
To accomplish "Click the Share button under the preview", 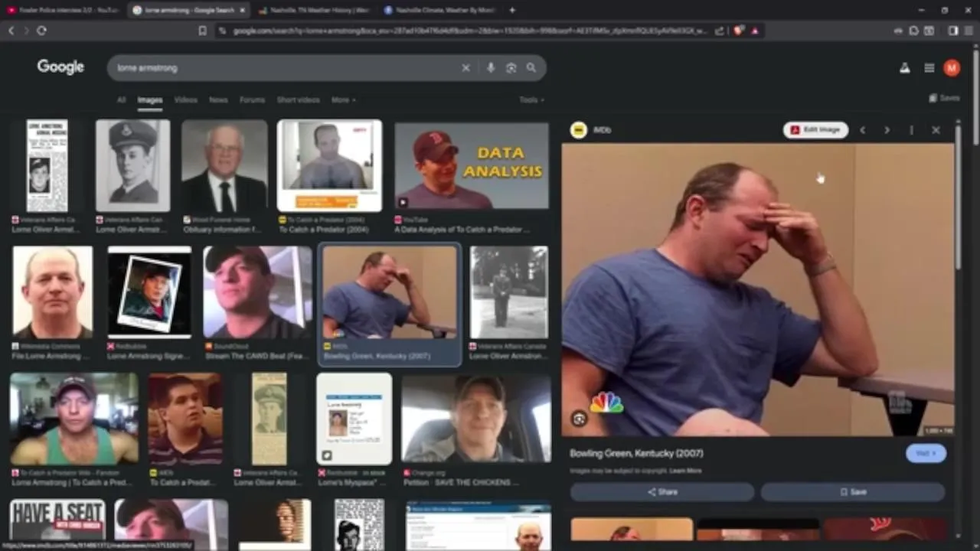I will (x=662, y=492).
